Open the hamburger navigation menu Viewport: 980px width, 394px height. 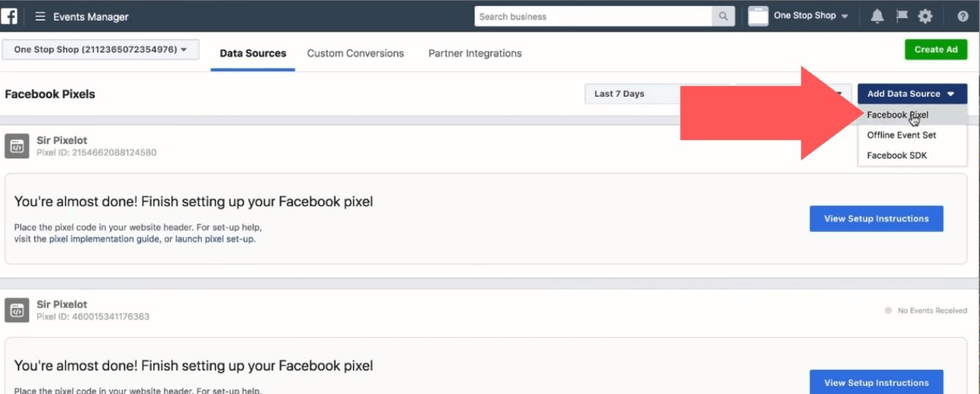[x=40, y=17]
